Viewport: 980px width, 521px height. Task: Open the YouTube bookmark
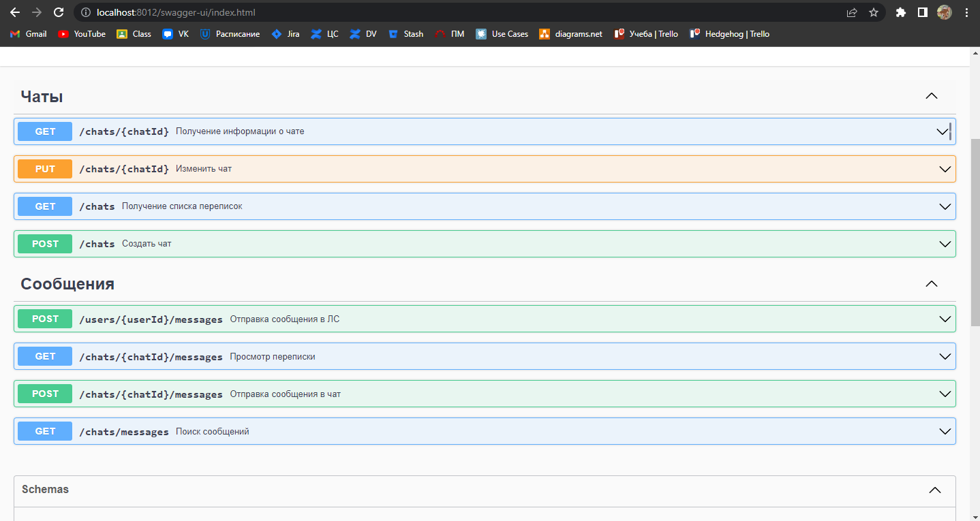click(x=82, y=34)
